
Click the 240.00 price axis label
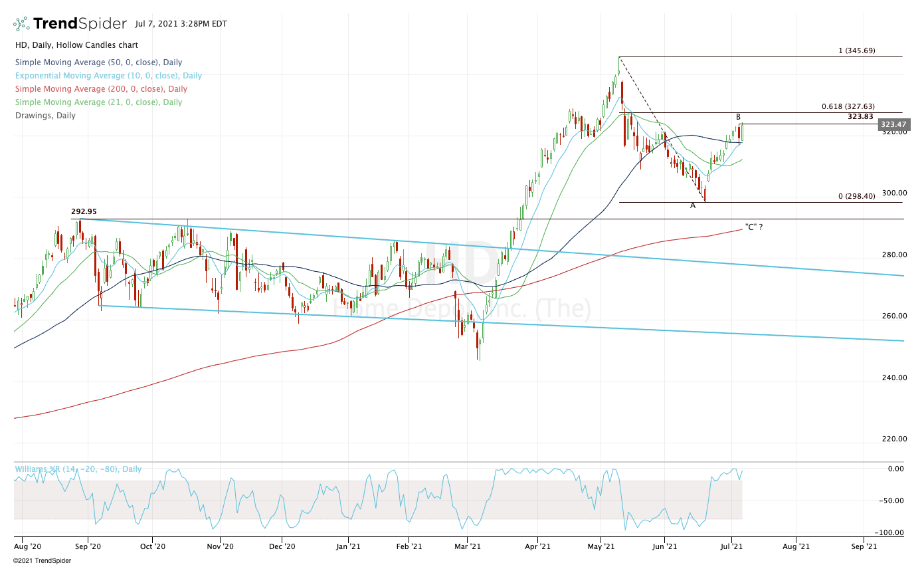click(x=894, y=378)
